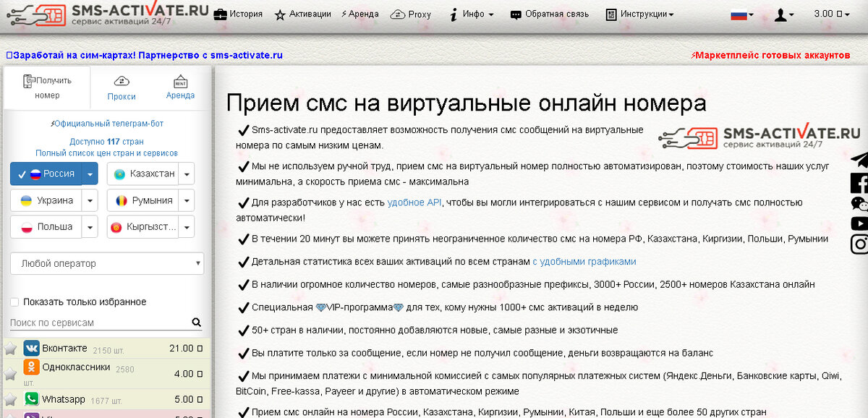Expand the dropdown arrow next to Кыргызстан
868x418 pixels.
click(x=186, y=226)
